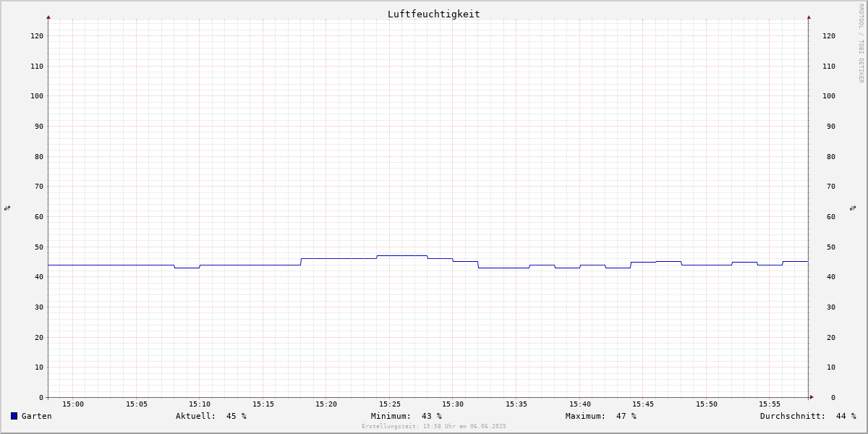Select the Garten legend label

tap(37, 416)
